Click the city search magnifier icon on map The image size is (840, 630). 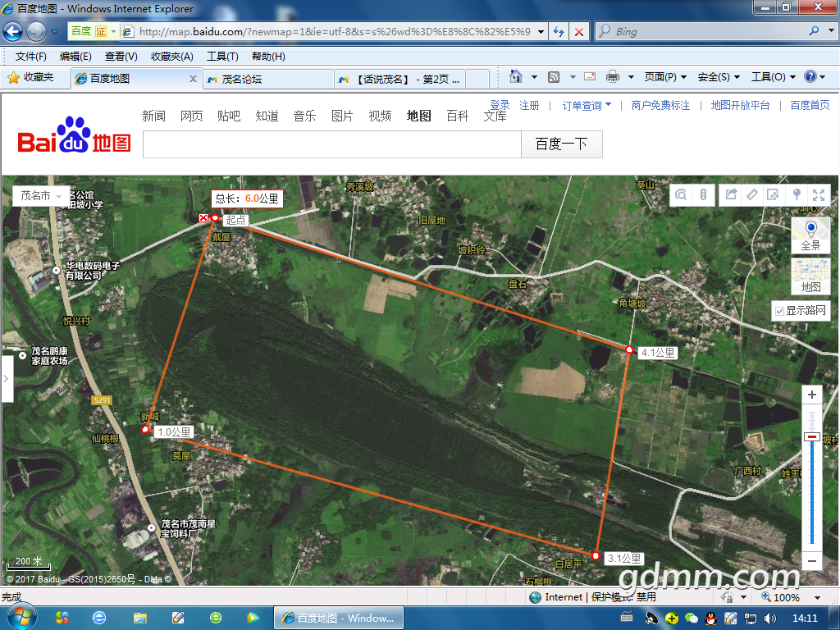(x=681, y=194)
